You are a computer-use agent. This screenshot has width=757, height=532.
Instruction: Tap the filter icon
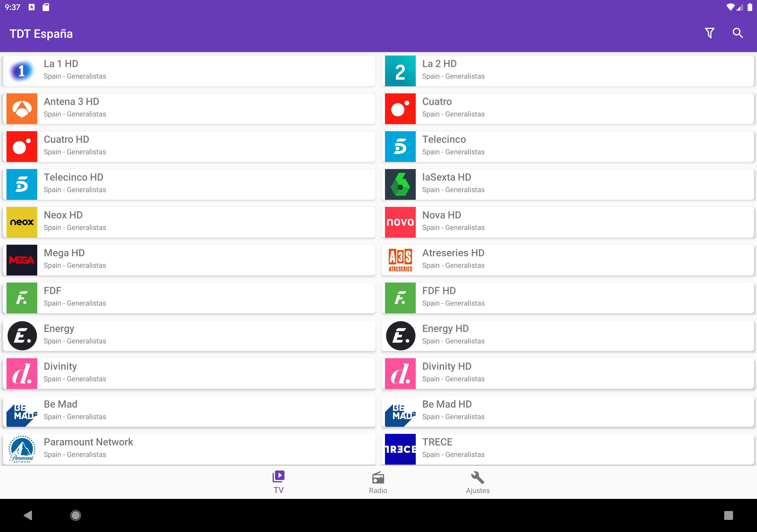[x=710, y=33]
